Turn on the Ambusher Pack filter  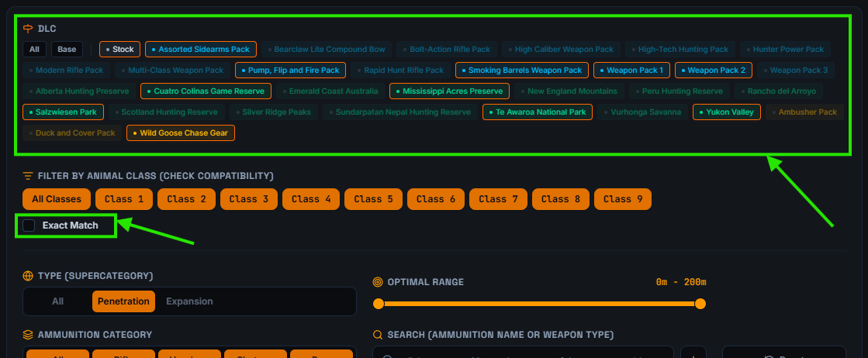tap(805, 112)
